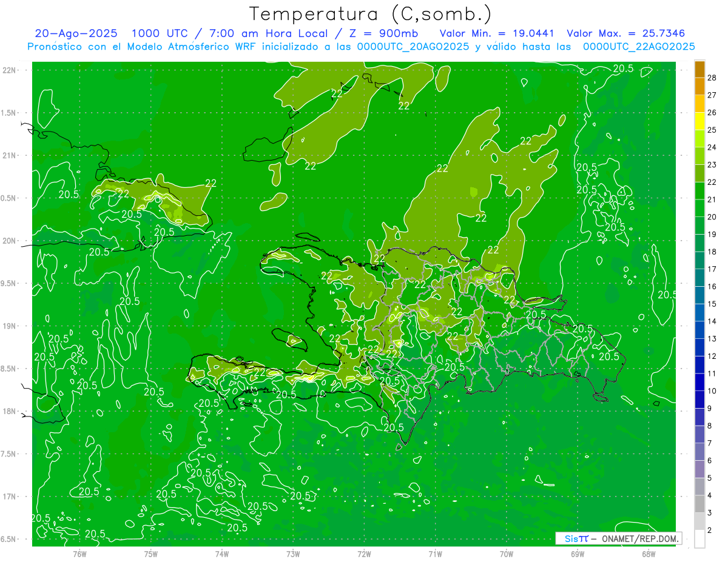Click the '18N' latitude axis label
Image resolution: width=728 pixels, height=562 pixels.
tap(10, 412)
